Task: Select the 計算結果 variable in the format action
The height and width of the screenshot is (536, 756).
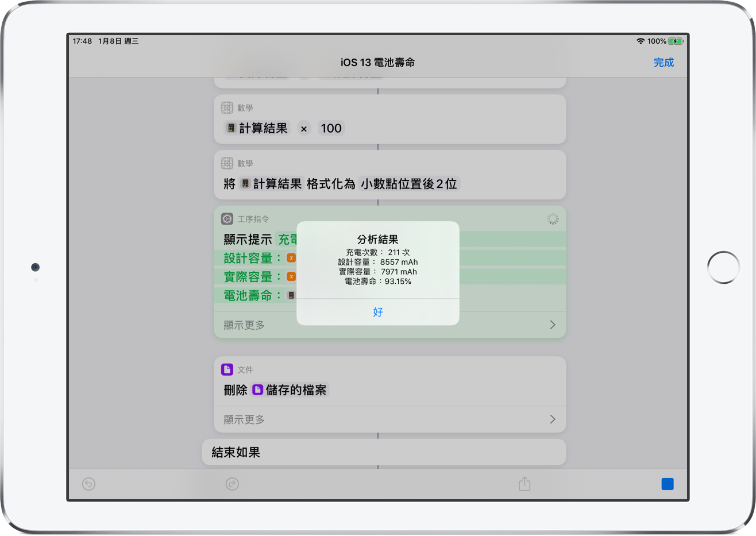Action: click(x=271, y=184)
